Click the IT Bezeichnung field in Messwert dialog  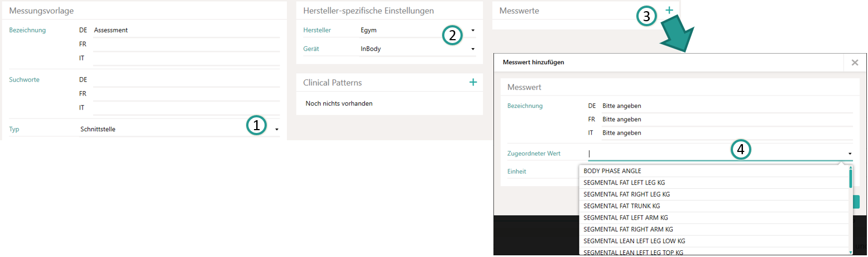coord(726,133)
